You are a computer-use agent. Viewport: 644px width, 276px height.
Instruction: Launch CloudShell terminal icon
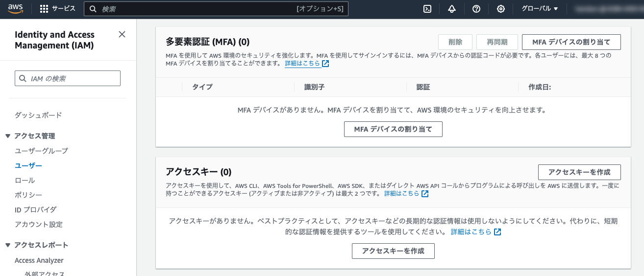[x=427, y=9]
